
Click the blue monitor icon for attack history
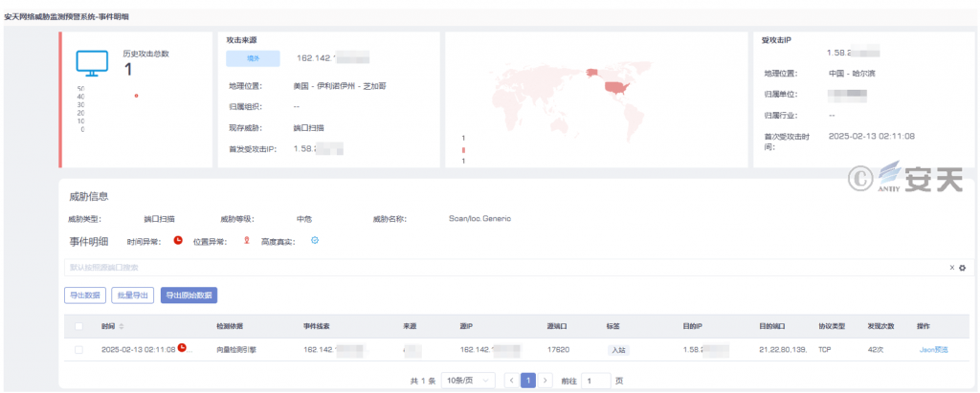click(x=92, y=65)
